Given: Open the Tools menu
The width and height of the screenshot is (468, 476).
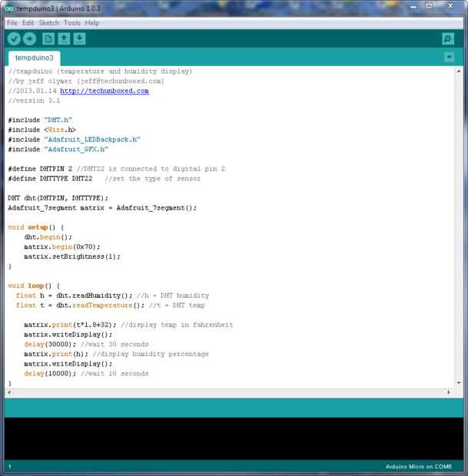Looking at the screenshot, I should pyautogui.click(x=72, y=23).
